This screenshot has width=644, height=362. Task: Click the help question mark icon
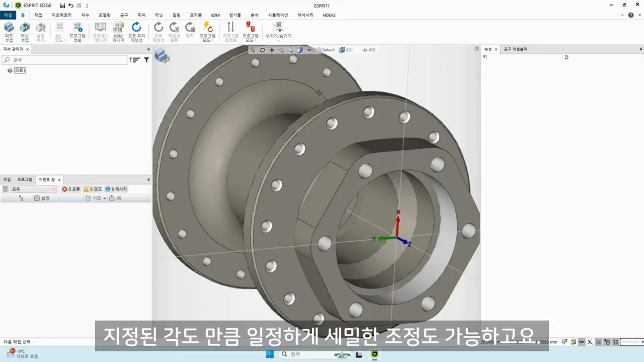coord(631,15)
